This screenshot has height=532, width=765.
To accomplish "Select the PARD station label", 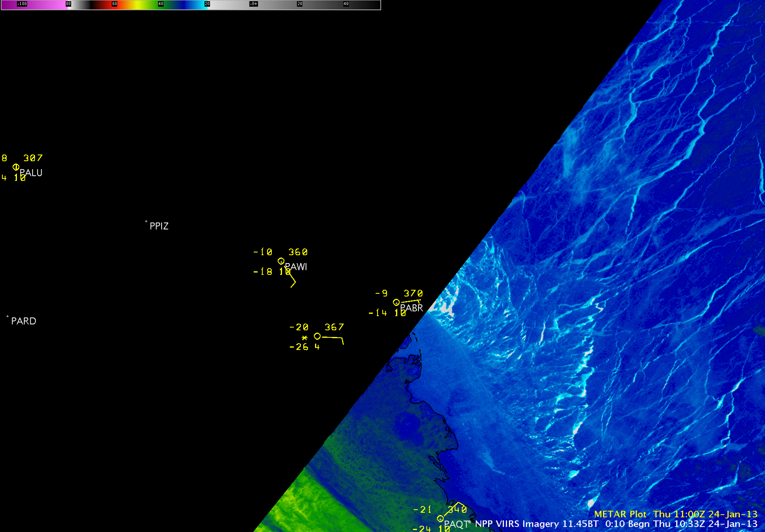I will [x=24, y=321].
